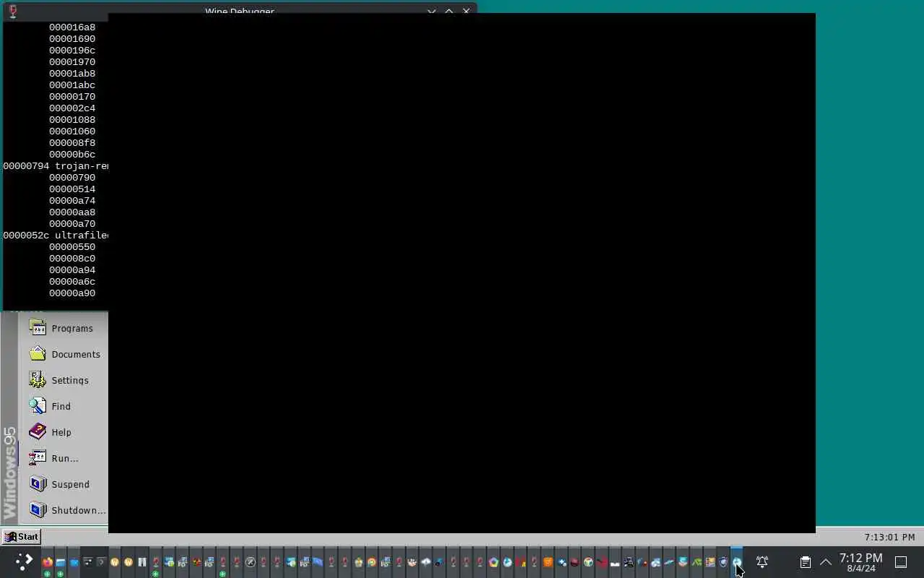This screenshot has width=924, height=578.
Task: Select line 00001970 in Wine Debugger
Action: tap(72, 62)
